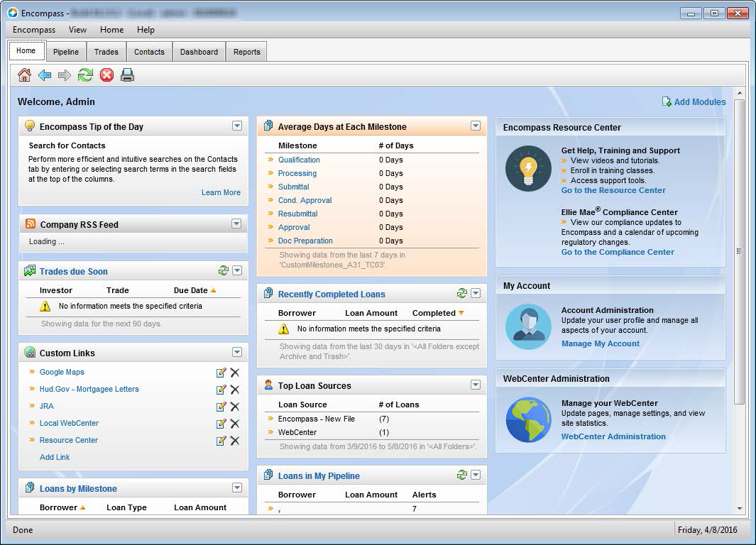The height and width of the screenshot is (545, 756).
Task: Switch to the Pipeline tab
Action: [66, 52]
